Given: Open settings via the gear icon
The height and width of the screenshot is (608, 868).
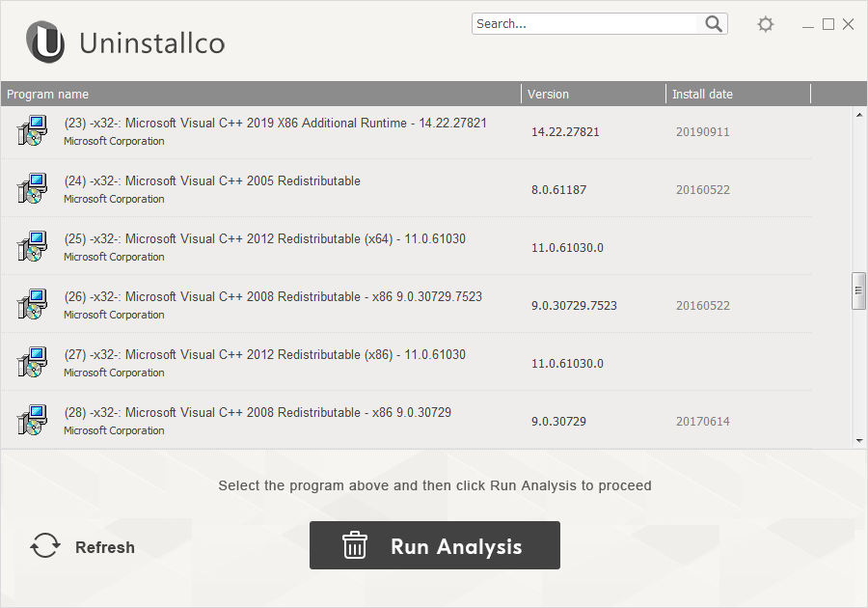Looking at the screenshot, I should coord(765,24).
